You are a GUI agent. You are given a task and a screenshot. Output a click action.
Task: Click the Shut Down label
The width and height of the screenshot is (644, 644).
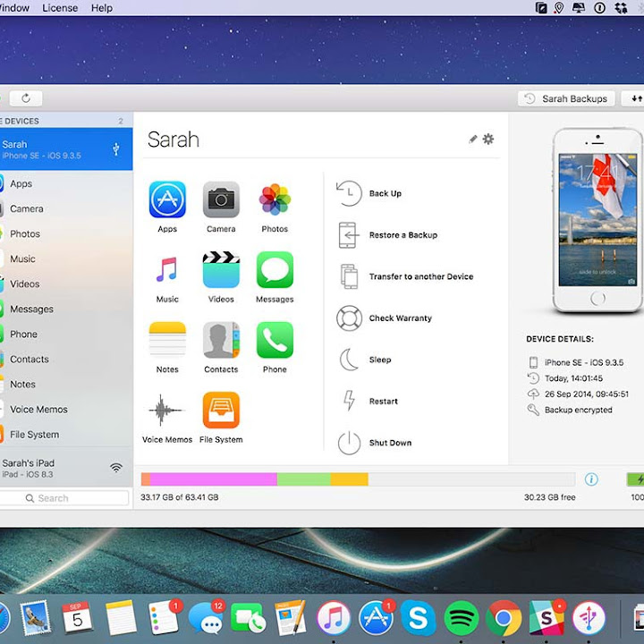390,443
